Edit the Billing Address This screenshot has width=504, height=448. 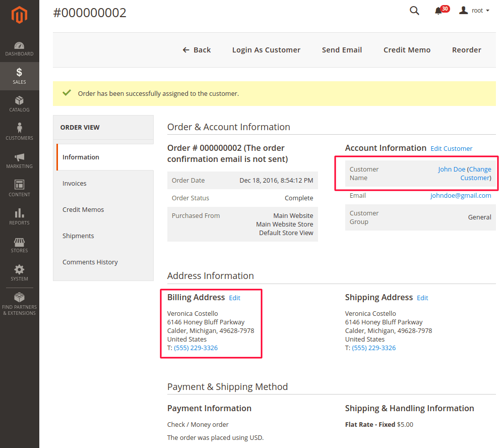(235, 298)
